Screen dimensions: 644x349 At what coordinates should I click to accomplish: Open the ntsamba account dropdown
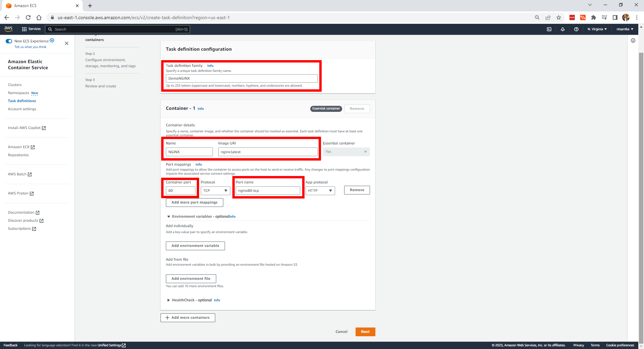[x=625, y=29]
